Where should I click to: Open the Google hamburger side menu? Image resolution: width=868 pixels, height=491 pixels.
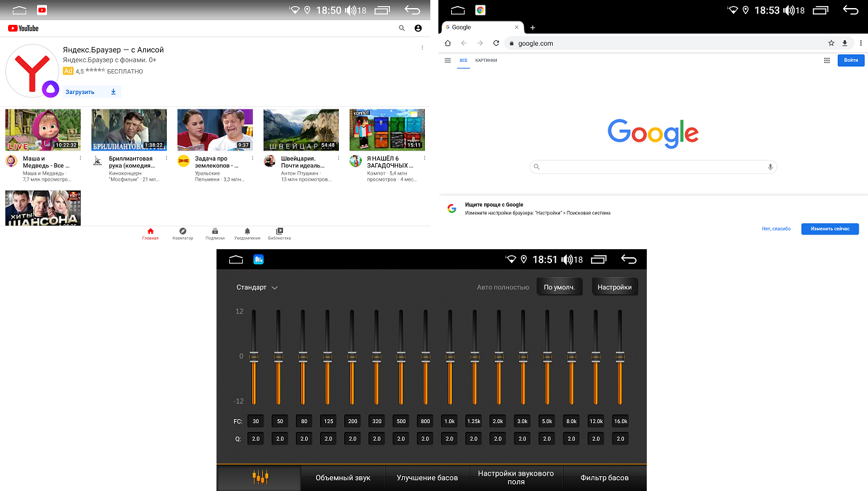[448, 60]
